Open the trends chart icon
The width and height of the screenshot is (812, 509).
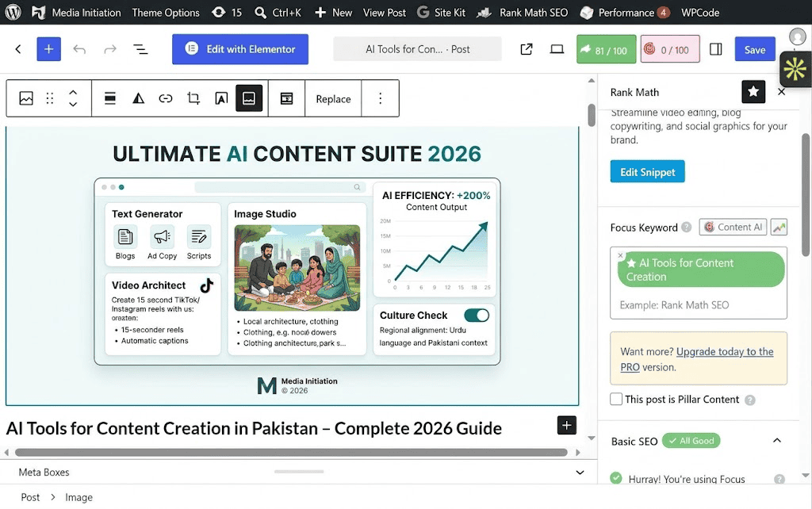pyautogui.click(x=779, y=227)
